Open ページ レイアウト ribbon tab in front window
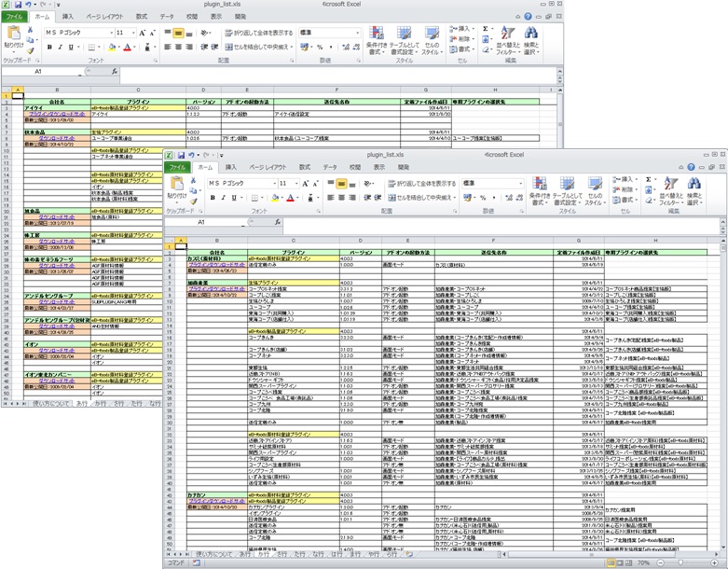The image size is (728, 569). (x=268, y=167)
